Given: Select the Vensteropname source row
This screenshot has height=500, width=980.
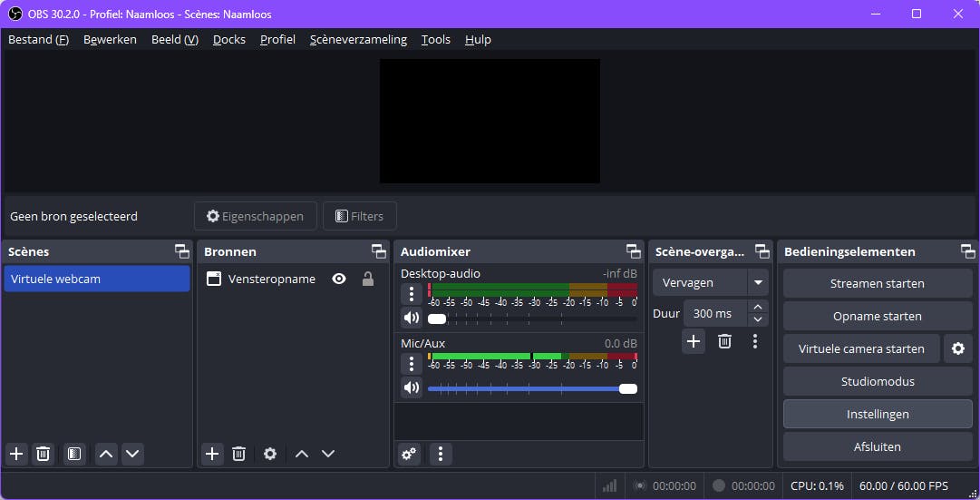Looking at the screenshot, I should point(293,279).
